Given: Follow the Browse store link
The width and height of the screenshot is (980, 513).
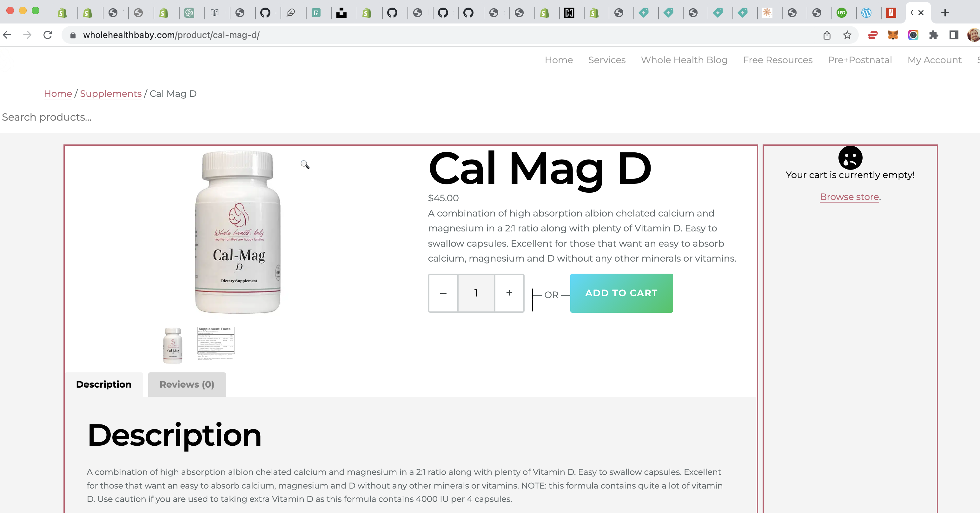Looking at the screenshot, I should coord(849,197).
